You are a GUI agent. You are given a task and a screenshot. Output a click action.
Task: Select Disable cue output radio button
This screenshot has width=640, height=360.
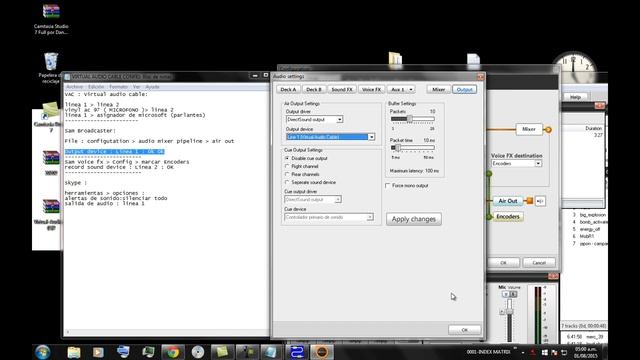click(287, 158)
